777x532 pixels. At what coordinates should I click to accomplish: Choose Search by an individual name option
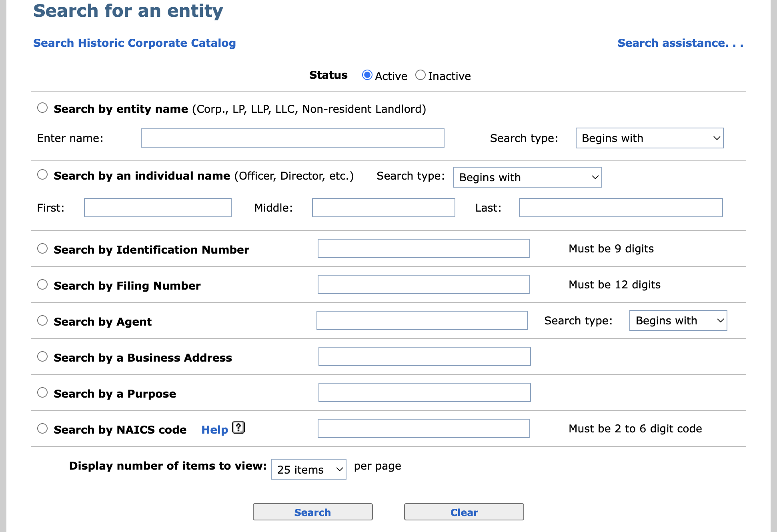click(42, 175)
